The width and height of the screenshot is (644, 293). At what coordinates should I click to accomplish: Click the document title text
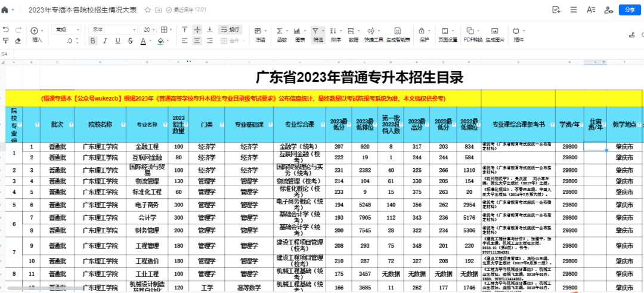(82, 10)
